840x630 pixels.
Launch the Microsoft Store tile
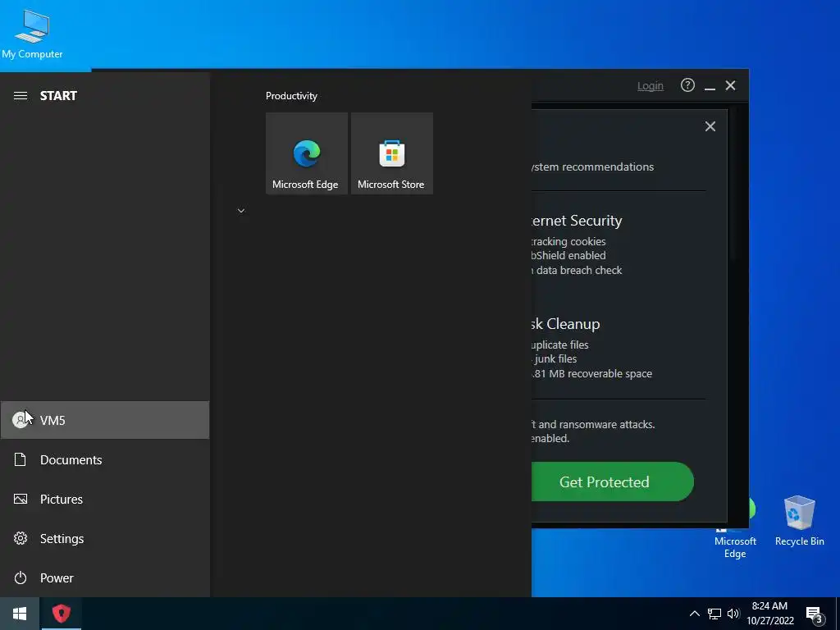click(x=391, y=153)
